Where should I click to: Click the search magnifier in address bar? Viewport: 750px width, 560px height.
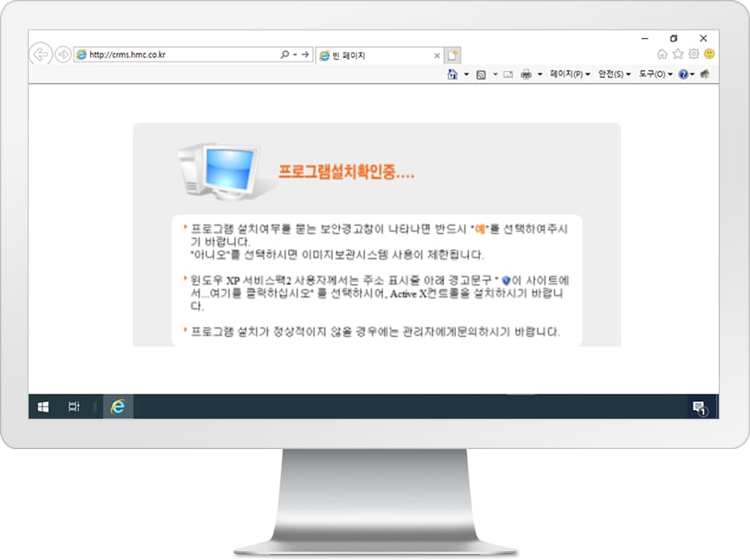click(284, 55)
